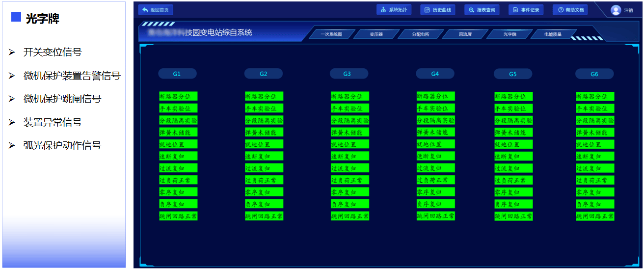644x270 pixels.
Task: Open 事件记录 log
Action: [x=526, y=10]
